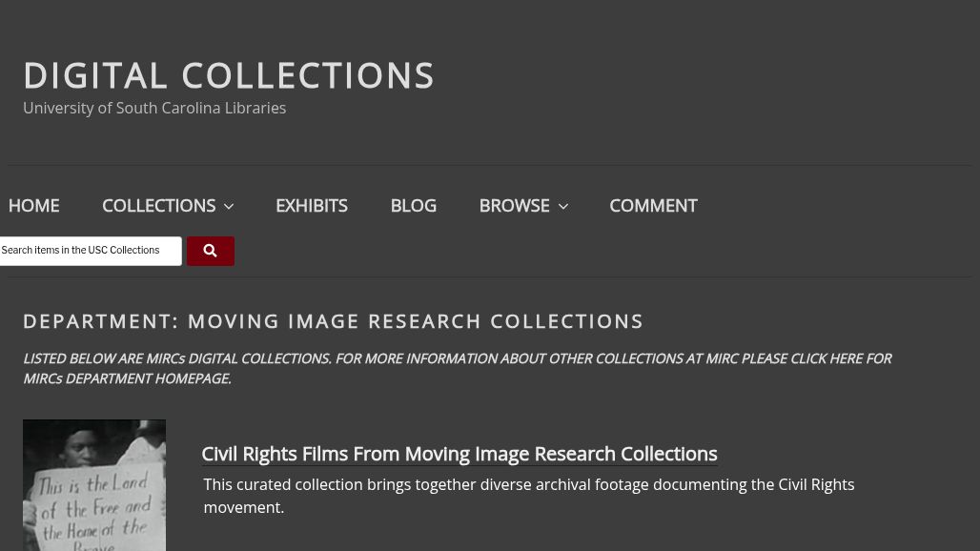
Task: Click the 'LISTED BELOW ARE MIRCs' notice text
Action: click(176, 359)
